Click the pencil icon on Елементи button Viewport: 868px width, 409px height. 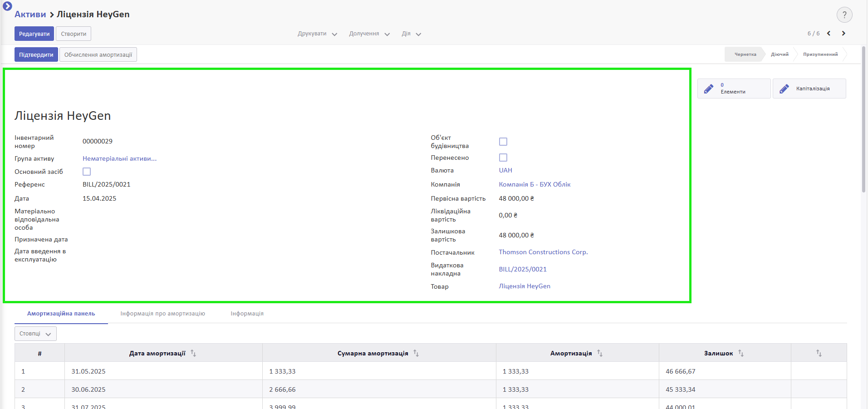(x=709, y=89)
